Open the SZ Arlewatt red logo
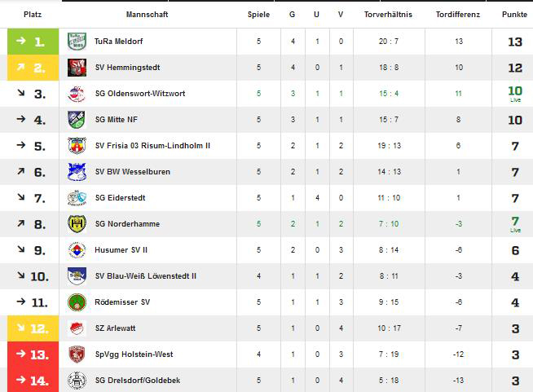533x392 pixels. (x=77, y=328)
